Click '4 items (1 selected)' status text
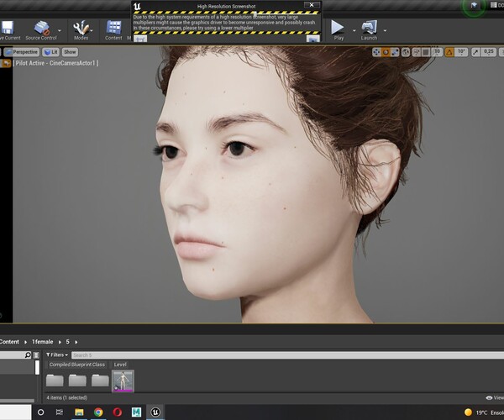504x420 pixels. tap(67, 398)
